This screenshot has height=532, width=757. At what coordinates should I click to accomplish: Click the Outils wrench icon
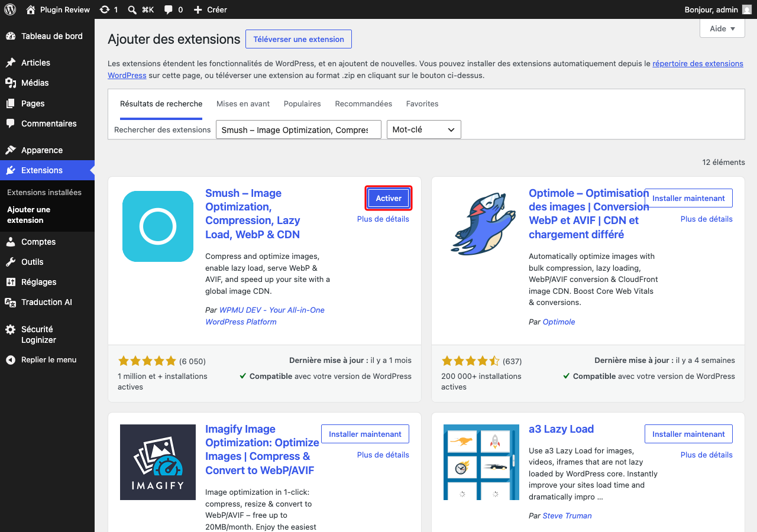tap(11, 262)
